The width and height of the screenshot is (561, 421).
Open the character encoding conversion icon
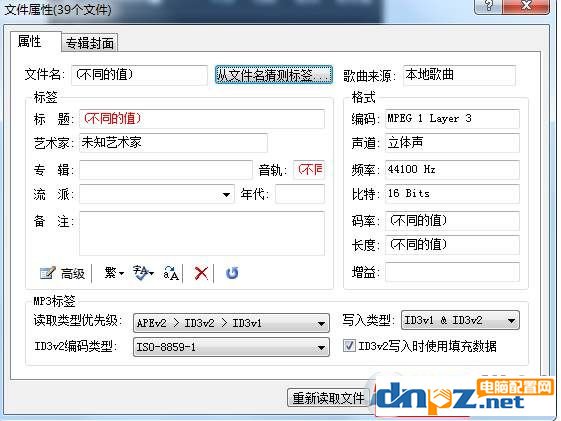[143, 273]
